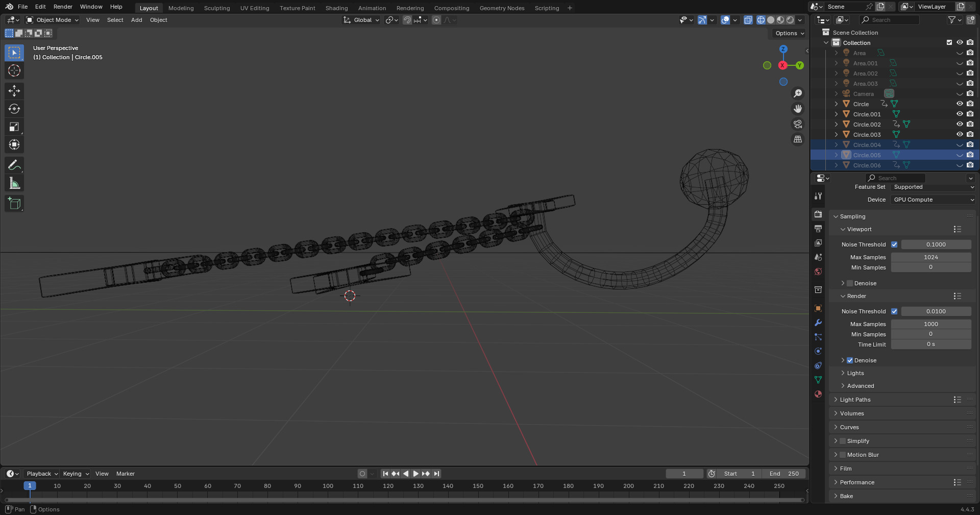Viewport: 980px width, 515px height.
Task: Open the Scene properties tab
Action: click(x=818, y=257)
